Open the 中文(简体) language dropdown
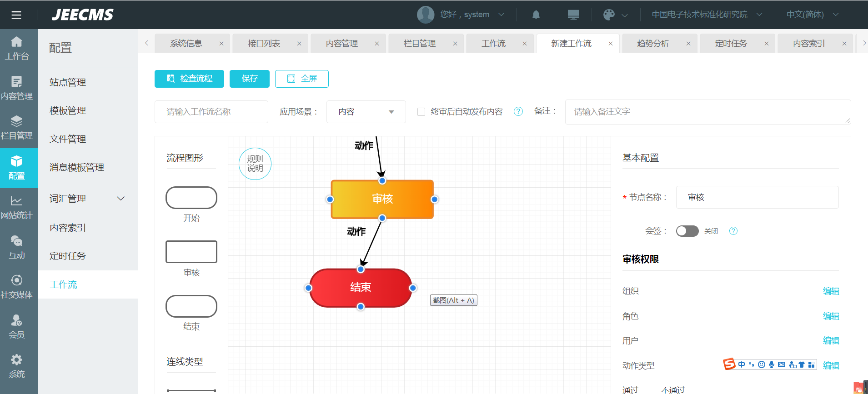 (813, 15)
